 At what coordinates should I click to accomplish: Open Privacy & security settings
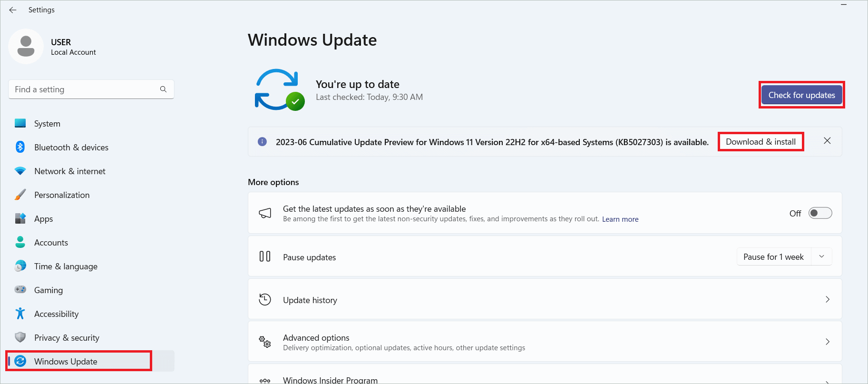[91, 337]
